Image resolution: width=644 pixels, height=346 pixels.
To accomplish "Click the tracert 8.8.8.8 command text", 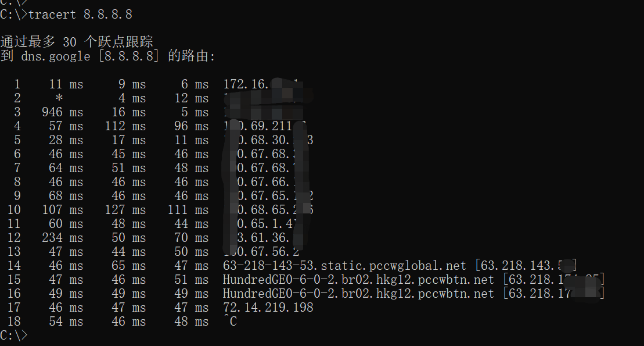I will (80, 15).
